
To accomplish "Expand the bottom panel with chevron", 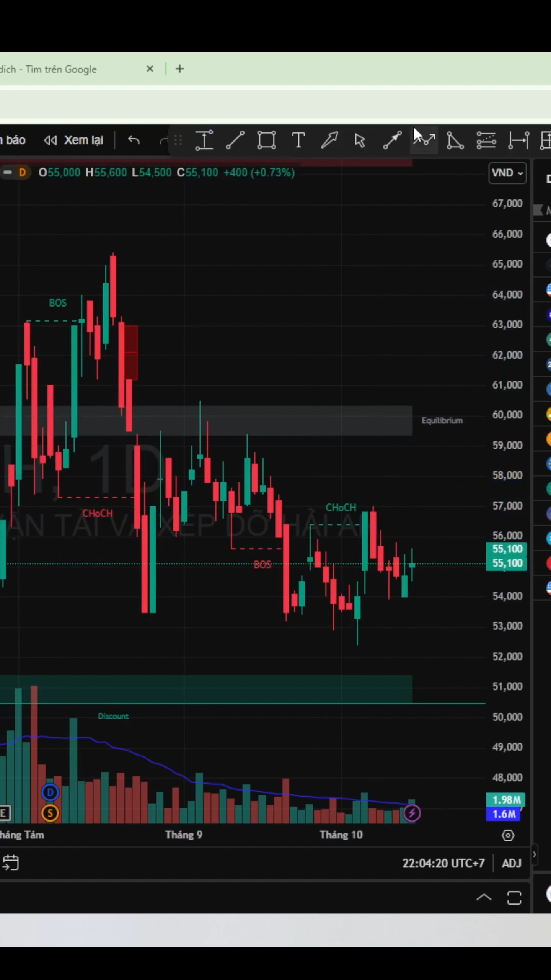I will tap(484, 897).
